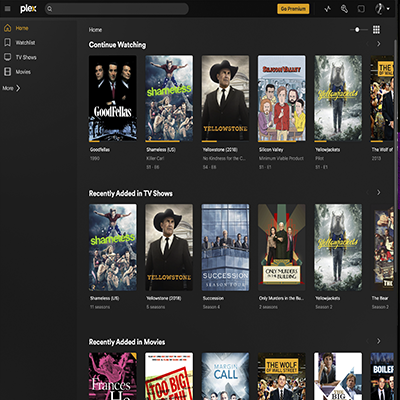This screenshot has height=400, width=400.
Task: Open Yellowstone poster in Recently Added TV
Action: pyautogui.click(x=169, y=247)
